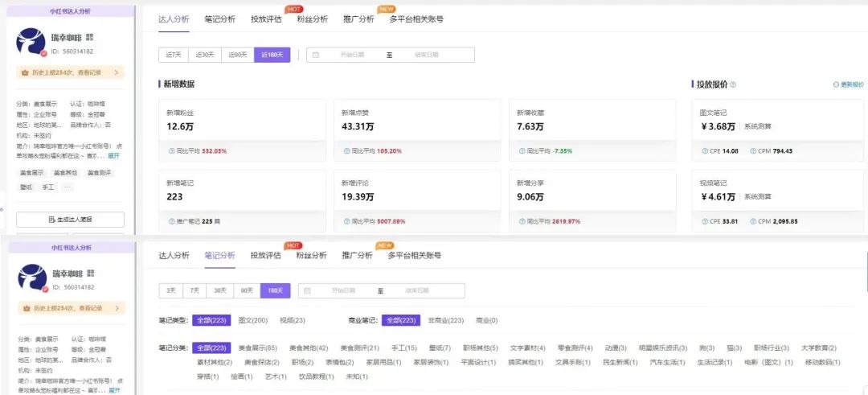The width and height of the screenshot is (868, 395).
Task: Filter 笔记类型 by 视频(23)
Action: point(293,320)
